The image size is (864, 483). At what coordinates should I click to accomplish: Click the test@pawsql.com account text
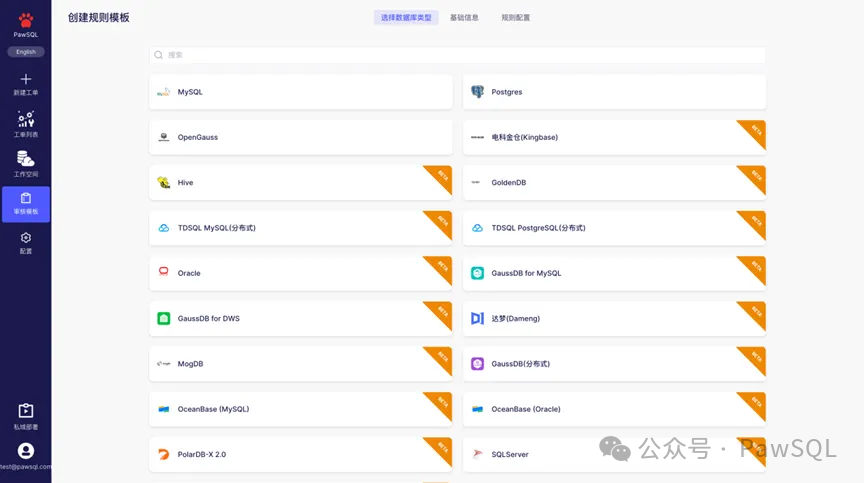click(25, 466)
